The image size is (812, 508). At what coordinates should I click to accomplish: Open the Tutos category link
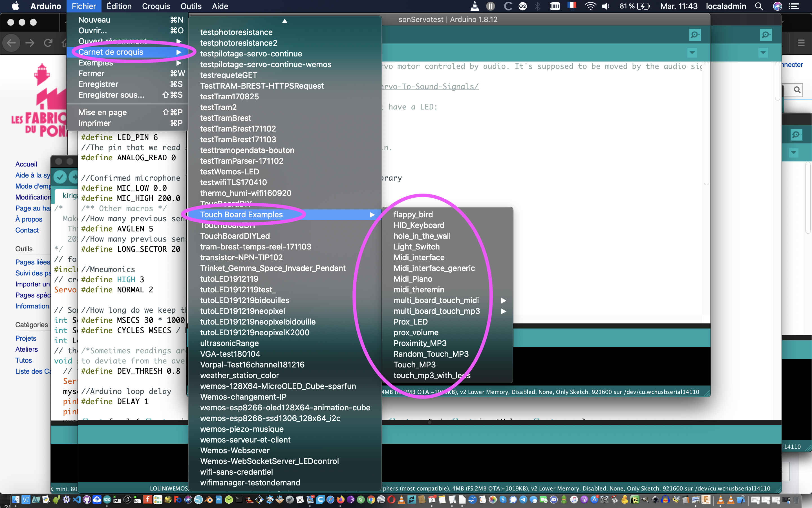pyautogui.click(x=23, y=360)
